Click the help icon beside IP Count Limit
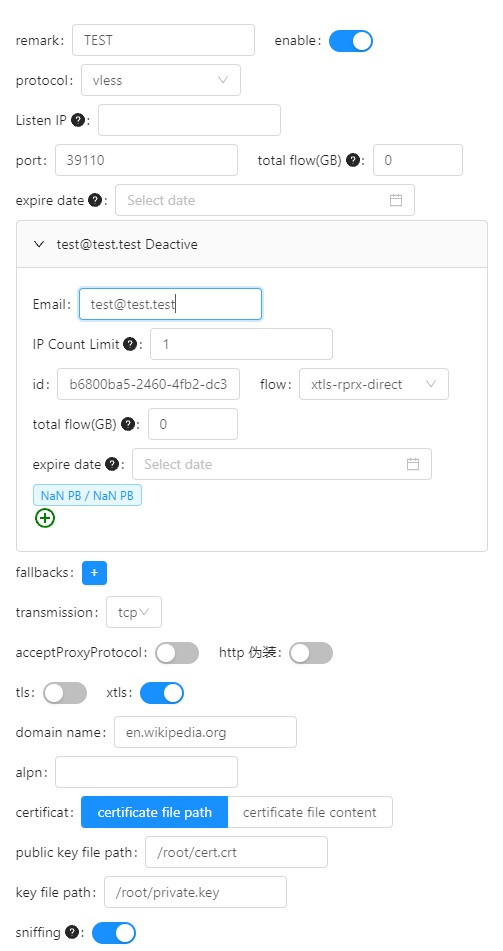The width and height of the screenshot is (503, 951). pos(129,344)
